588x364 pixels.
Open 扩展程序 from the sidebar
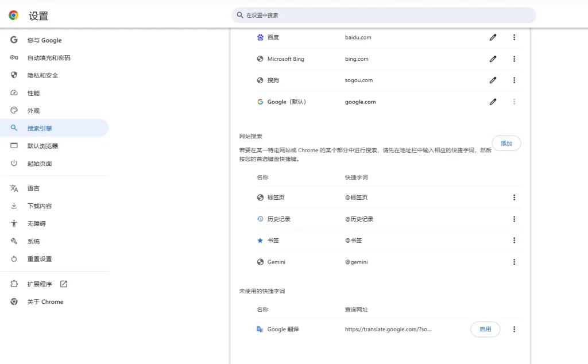click(55, 284)
